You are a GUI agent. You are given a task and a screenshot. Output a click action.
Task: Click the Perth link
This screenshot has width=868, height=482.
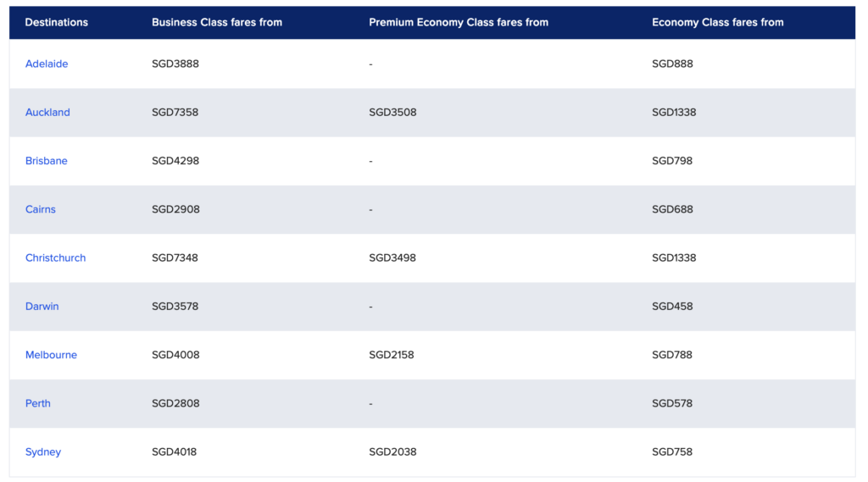37,403
